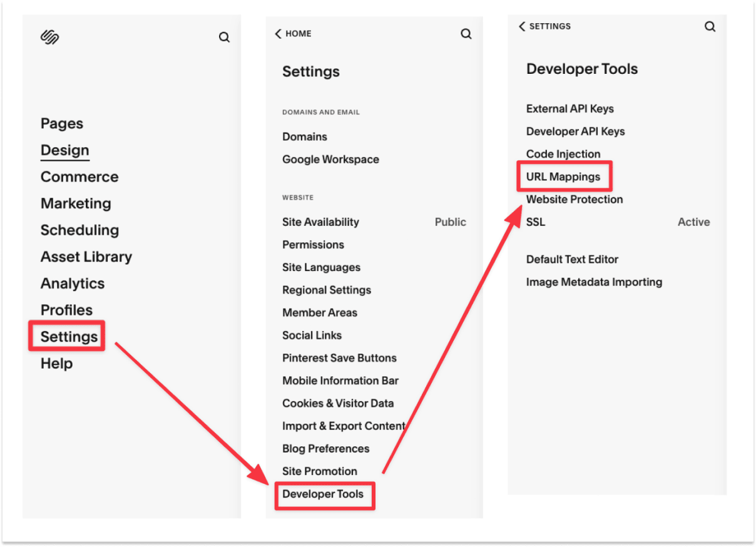Click the back chevron next to SETTINGS
The width and height of the screenshot is (756, 547).
click(523, 26)
